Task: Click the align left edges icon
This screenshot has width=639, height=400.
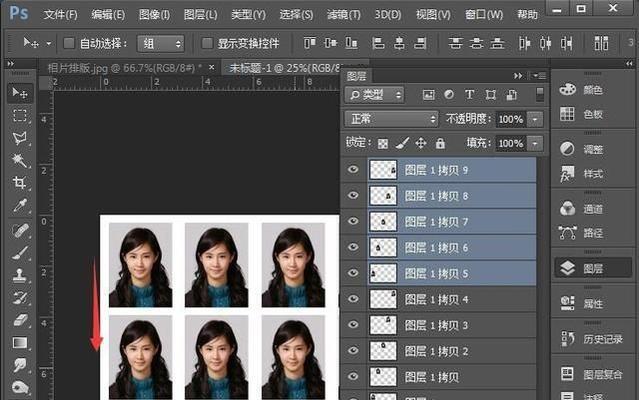Action: 378,42
